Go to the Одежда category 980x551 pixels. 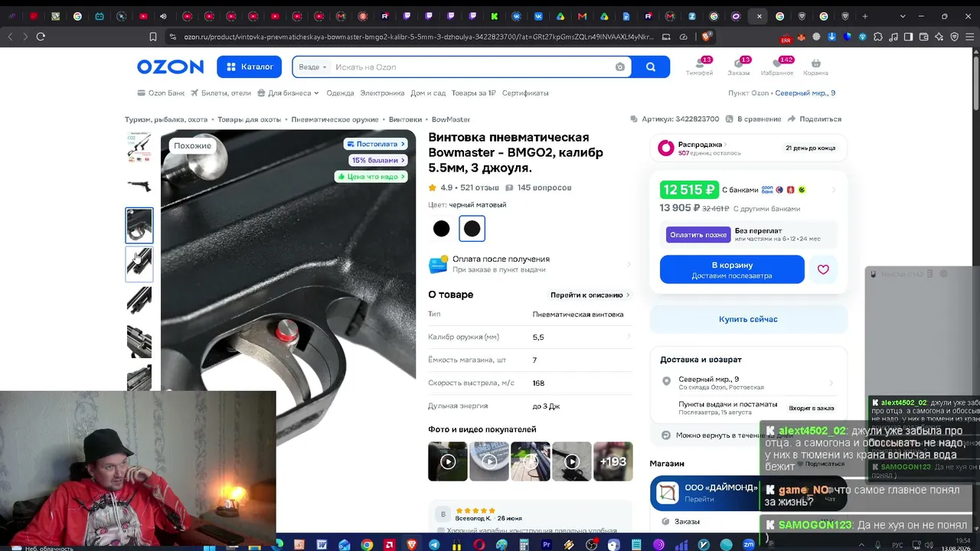tap(340, 93)
